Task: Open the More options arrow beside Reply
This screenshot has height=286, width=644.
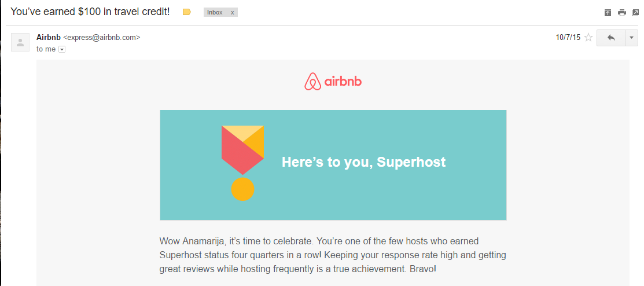Action: (x=631, y=38)
